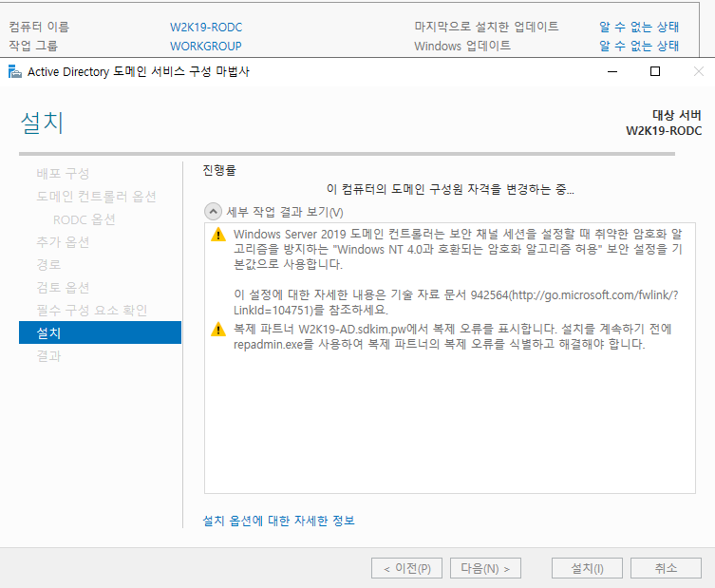715x588 pixels.
Task: Select the 추가 옵션 step
Action: point(63,242)
